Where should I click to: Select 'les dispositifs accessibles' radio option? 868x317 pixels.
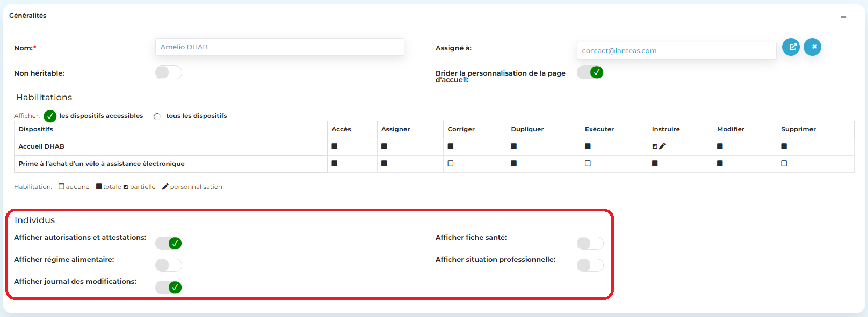click(50, 116)
